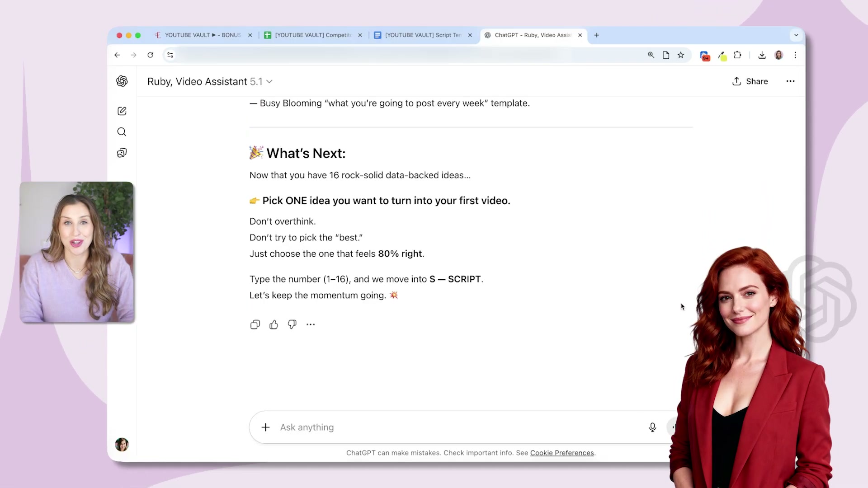Viewport: 868px width, 488px height.
Task: Click the Ask anything input field
Action: coord(407,427)
